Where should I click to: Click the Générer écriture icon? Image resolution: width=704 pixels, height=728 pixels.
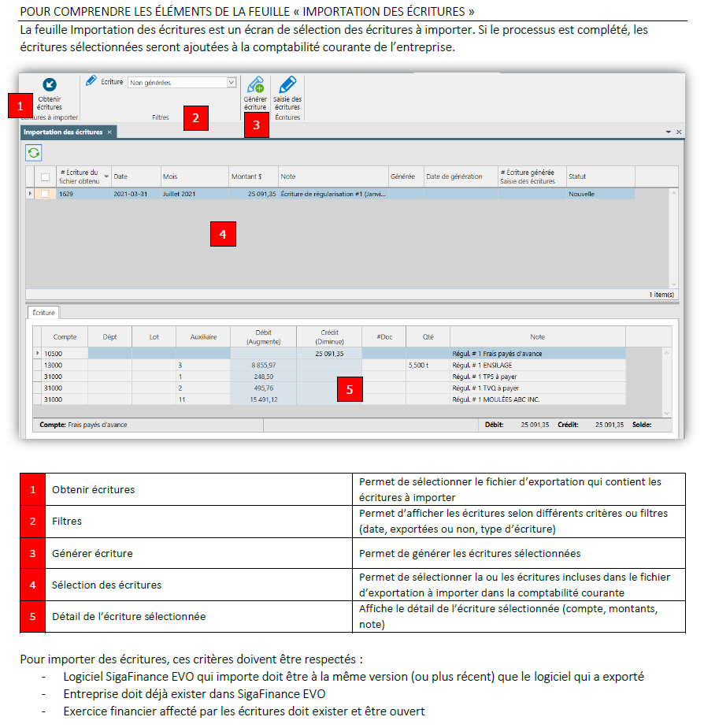point(255,84)
